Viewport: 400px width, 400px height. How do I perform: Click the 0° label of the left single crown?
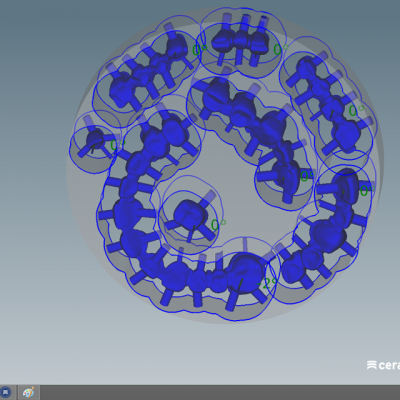point(117,145)
